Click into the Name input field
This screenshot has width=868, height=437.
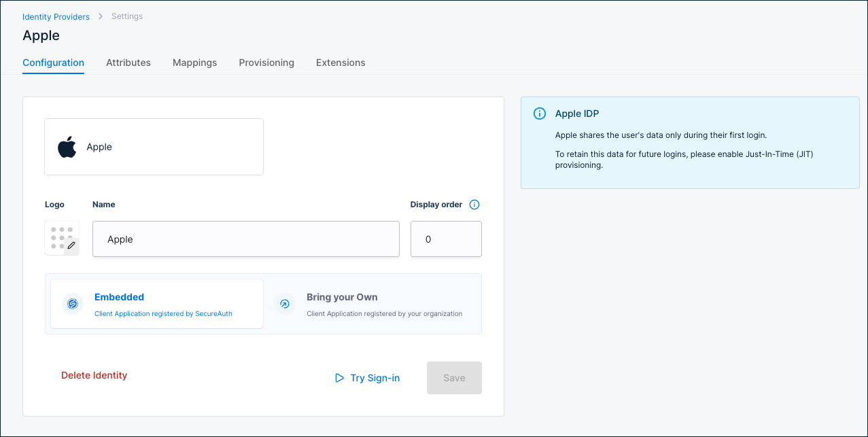(245, 239)
